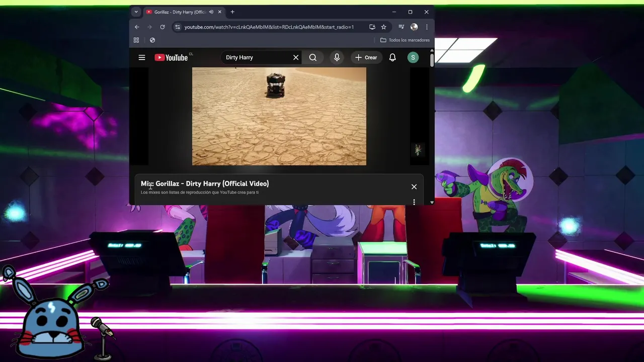Click the page scrollbar thumb
The height and width of the screenshot is (362, 644).
[432, 60]
